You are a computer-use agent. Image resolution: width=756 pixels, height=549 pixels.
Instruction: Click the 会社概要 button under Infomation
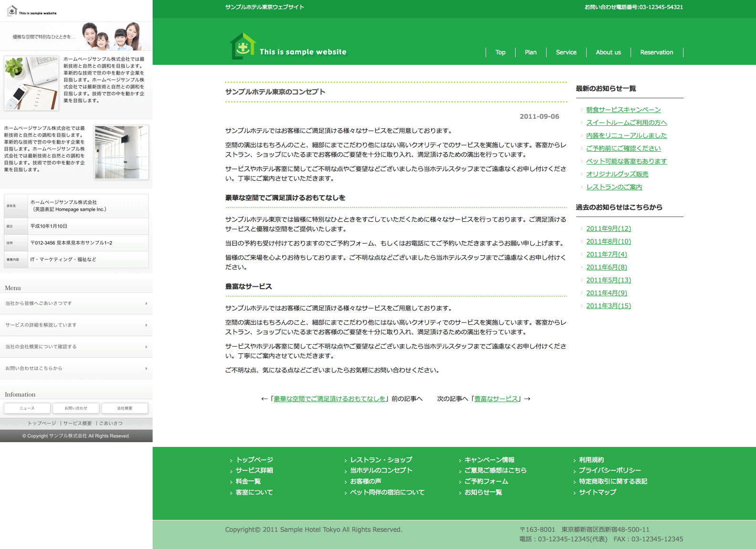124,408
